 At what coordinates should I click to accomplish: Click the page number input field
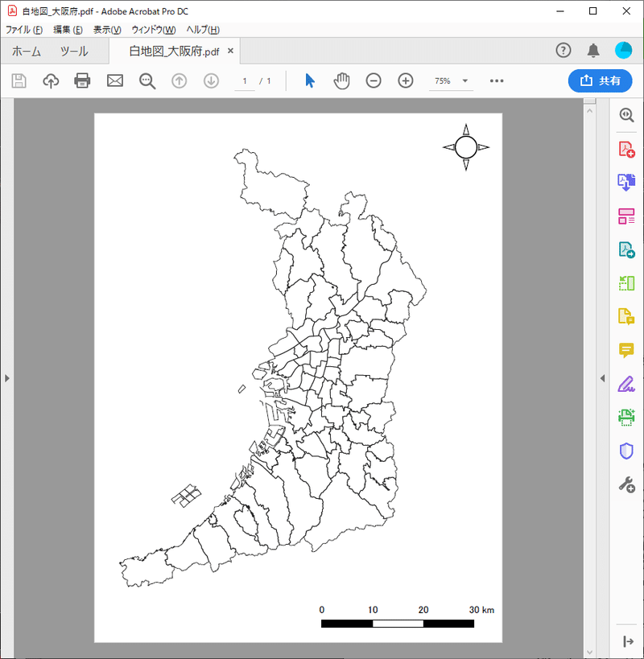coord(245,80)
